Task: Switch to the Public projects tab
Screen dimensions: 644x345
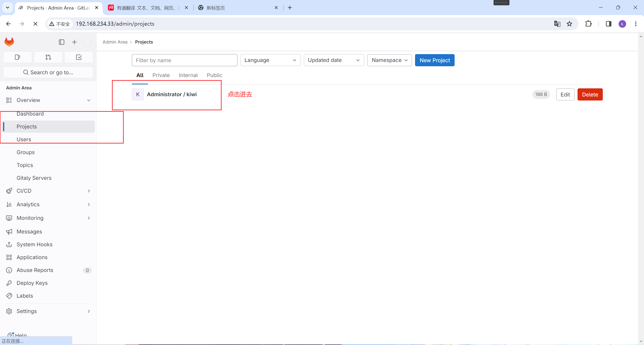Action: 214,75
